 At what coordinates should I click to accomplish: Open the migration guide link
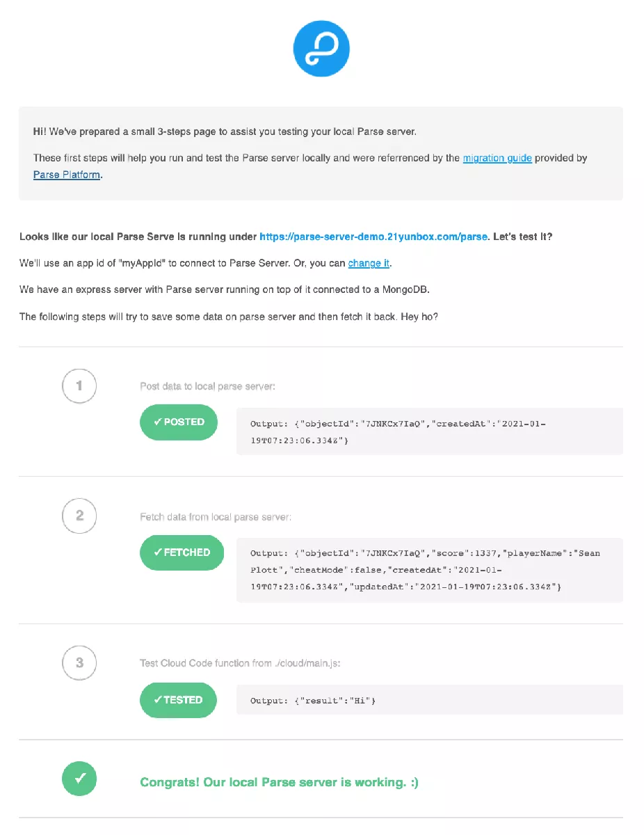497,158
